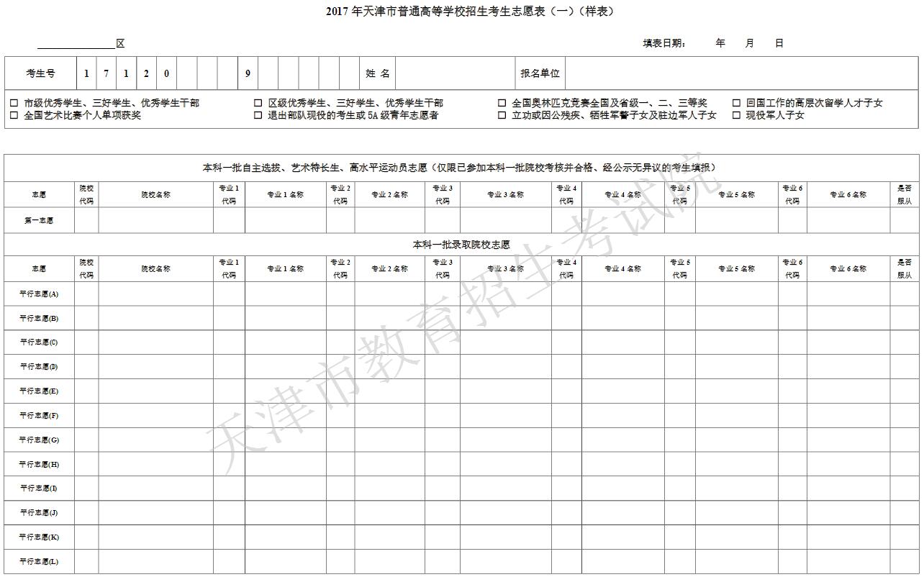The height and width of the screenshot is (577, 924).
Task: Check the 区级优秀学生、三好学生 checkbox
Action: click(258, 103)
